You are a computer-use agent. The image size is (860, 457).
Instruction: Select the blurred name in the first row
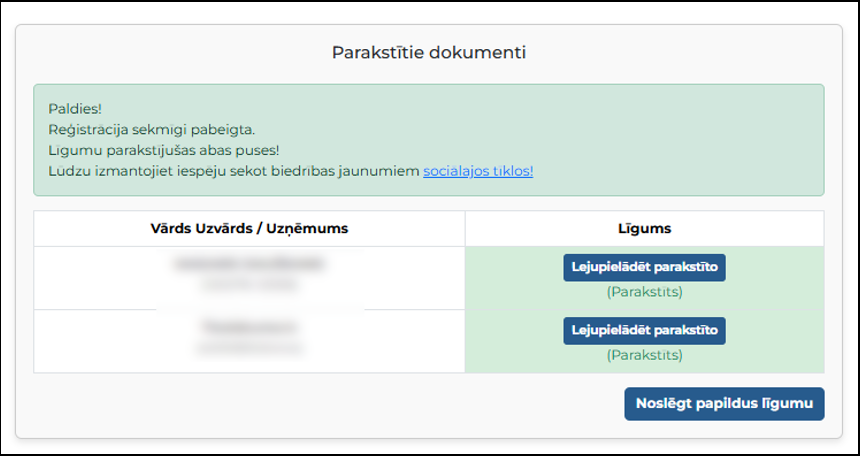click(249, 265)
